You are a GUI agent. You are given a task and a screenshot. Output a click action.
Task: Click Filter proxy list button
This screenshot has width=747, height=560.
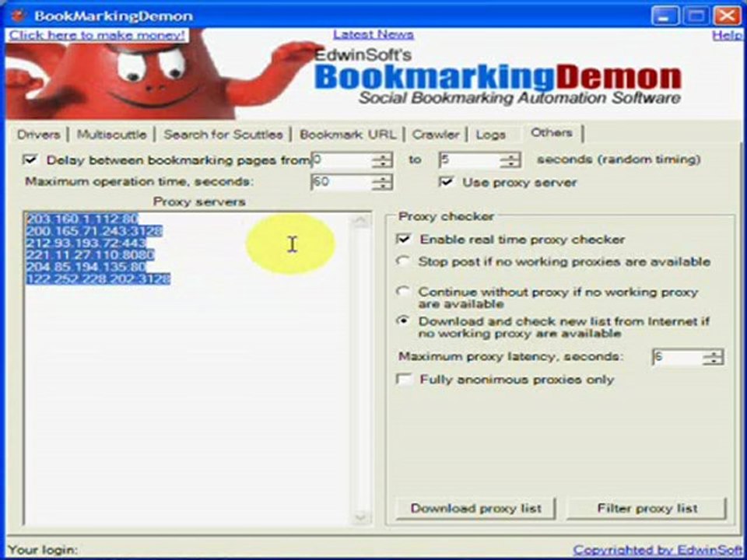click(x=647, y=508)
